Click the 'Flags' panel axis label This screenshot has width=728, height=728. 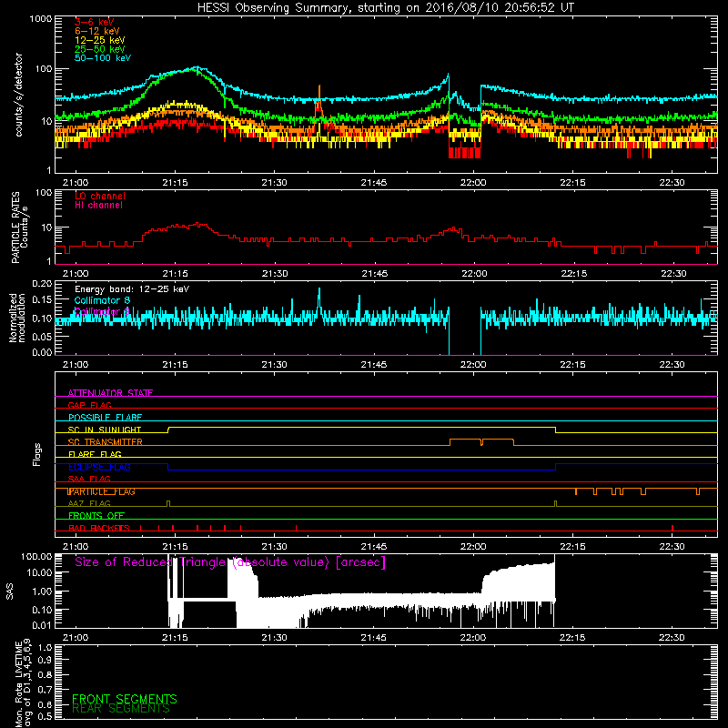(37, 454)
